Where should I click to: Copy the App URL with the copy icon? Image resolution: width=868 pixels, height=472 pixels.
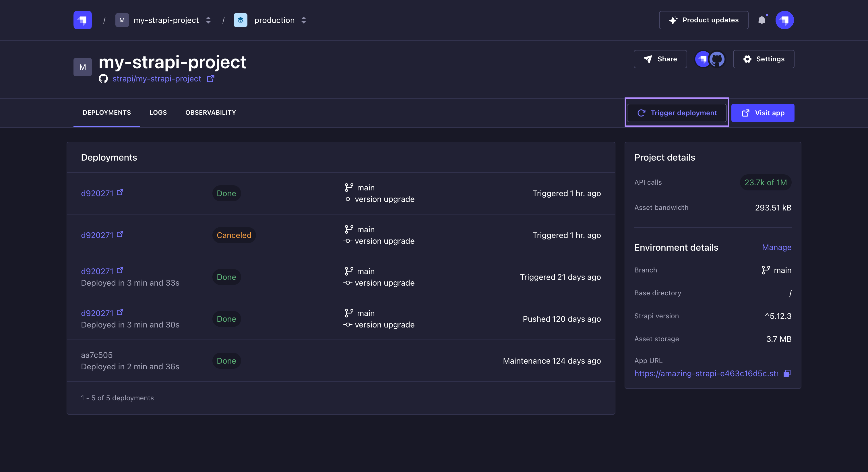(787, 373)
